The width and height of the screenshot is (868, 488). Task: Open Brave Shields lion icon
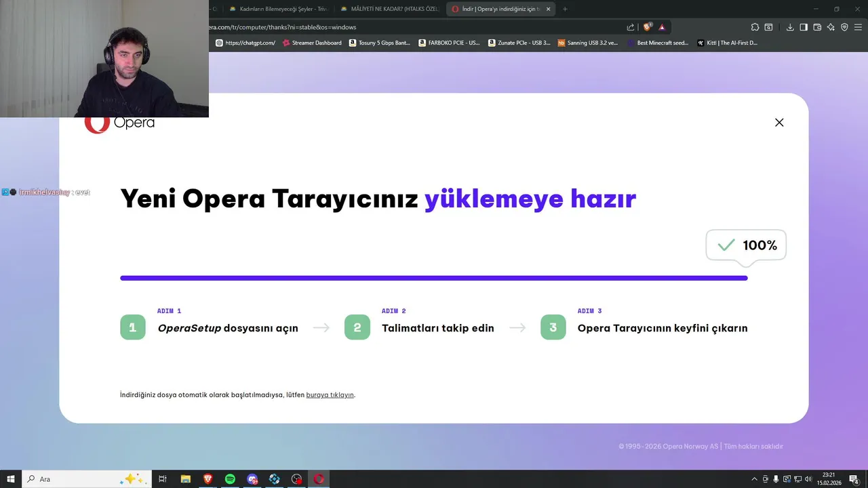(x=647, y=27)
